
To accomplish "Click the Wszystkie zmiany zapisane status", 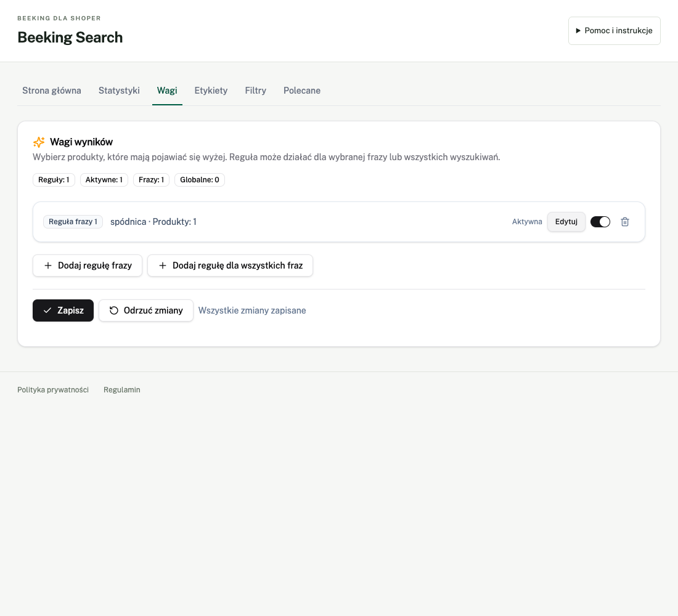I will [252, 310].
